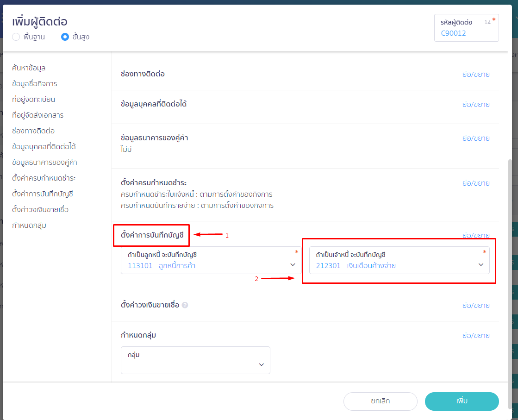
Task: Toggle ย่อ/ขยาย for ข้อมูลธนาคารของคู่ค้า section
Action: 476,138
